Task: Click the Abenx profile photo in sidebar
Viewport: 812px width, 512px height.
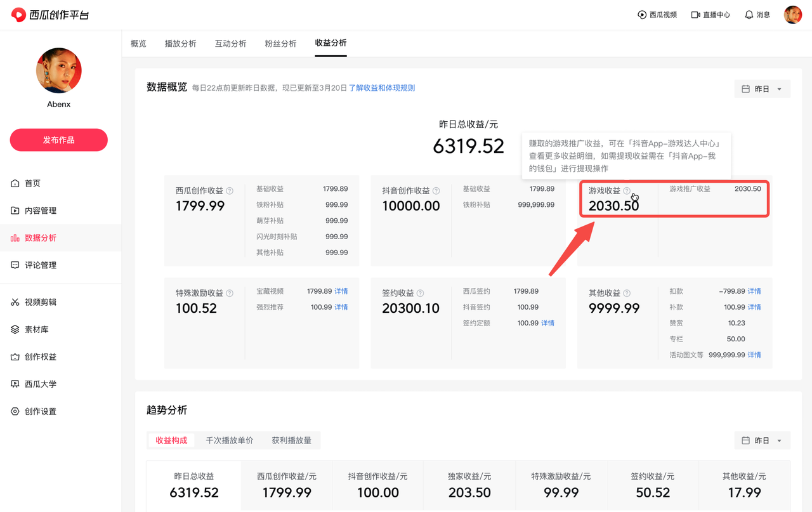Action: pyautogui.click(x=59, y=70)
